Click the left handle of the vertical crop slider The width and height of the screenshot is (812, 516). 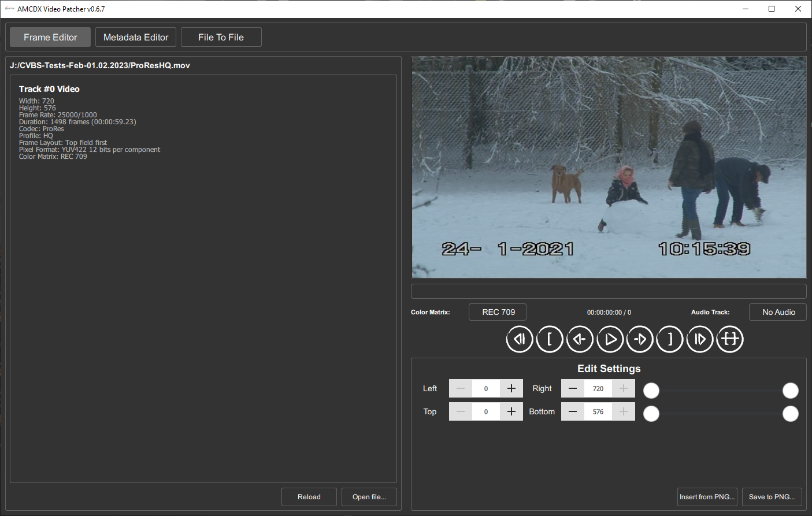[x=651, y=414]
